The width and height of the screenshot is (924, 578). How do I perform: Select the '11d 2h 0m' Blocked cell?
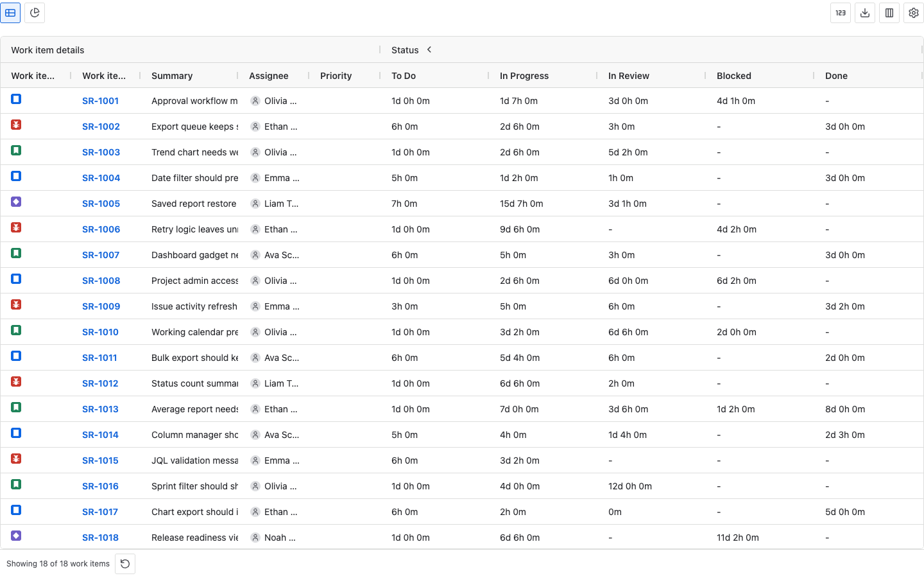(738, 538)
